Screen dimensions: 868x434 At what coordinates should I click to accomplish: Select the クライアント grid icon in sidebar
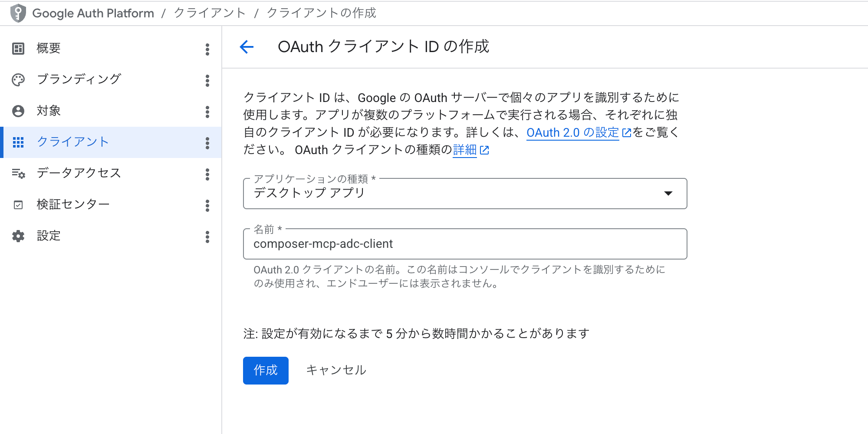coord(18,142)
